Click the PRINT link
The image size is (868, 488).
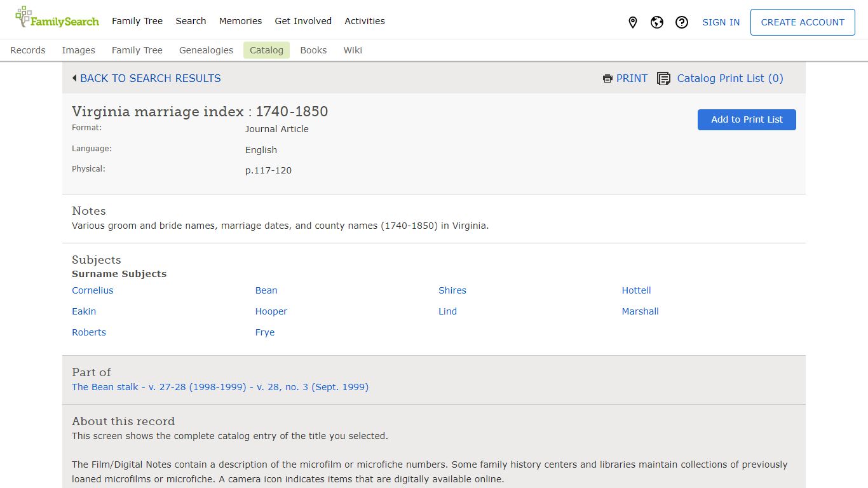[632, 78]
